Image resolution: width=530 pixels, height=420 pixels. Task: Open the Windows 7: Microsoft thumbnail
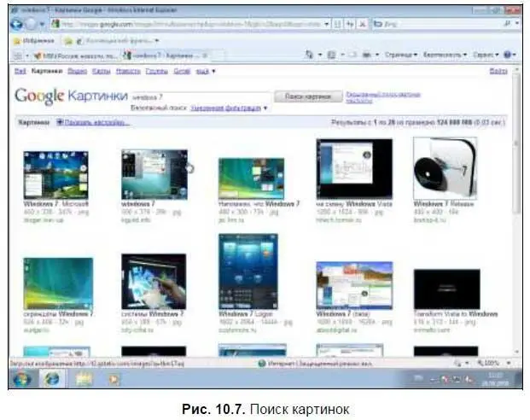click(x=56, y=175)
